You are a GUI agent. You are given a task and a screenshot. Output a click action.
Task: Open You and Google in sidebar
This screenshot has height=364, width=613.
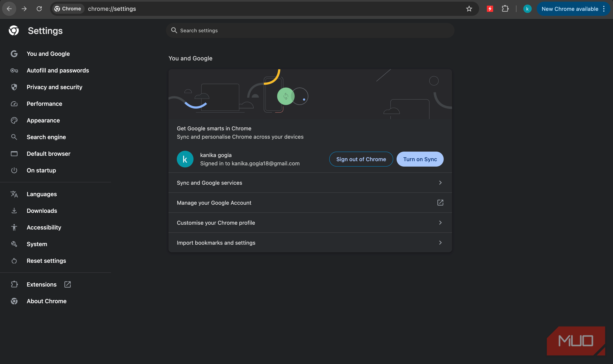(x=48, y=54)
